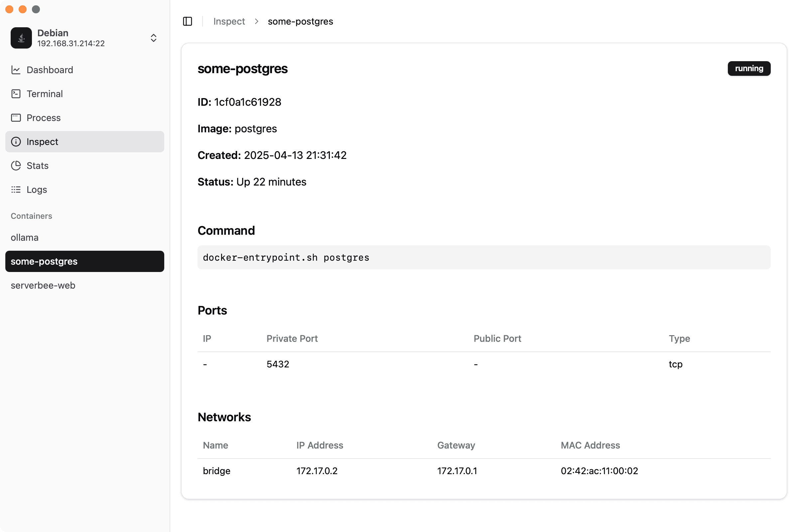The height and width of the screenshot is (532, 798).
Task: Click the Dashboard chart icon
Action: coord(16,70)
